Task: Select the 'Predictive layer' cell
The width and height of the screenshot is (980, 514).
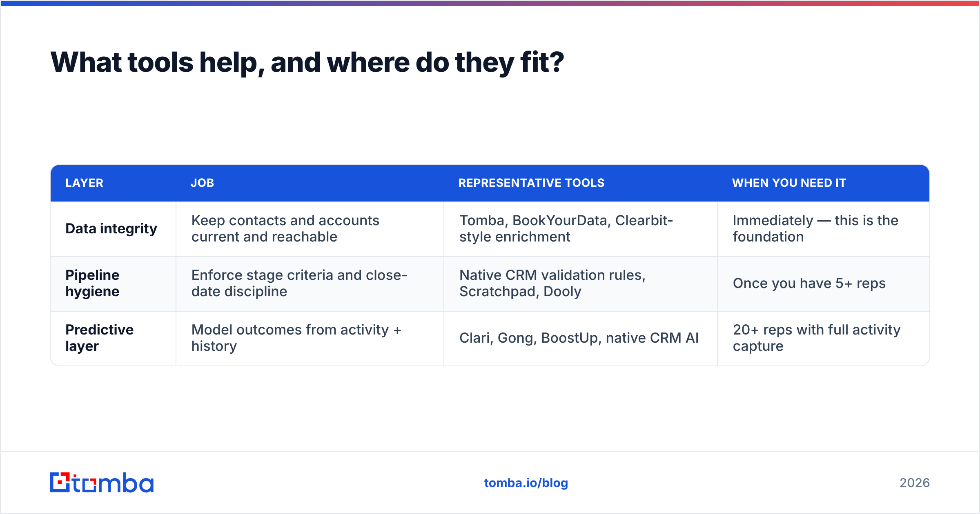Action: pos(113,338)
